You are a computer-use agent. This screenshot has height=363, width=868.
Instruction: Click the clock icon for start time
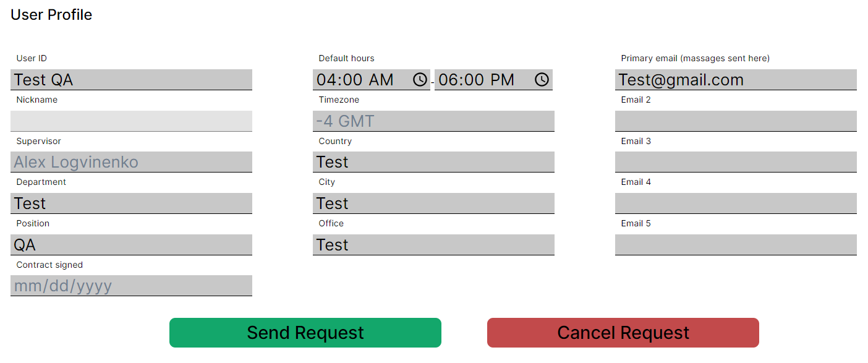pos(420,80)
